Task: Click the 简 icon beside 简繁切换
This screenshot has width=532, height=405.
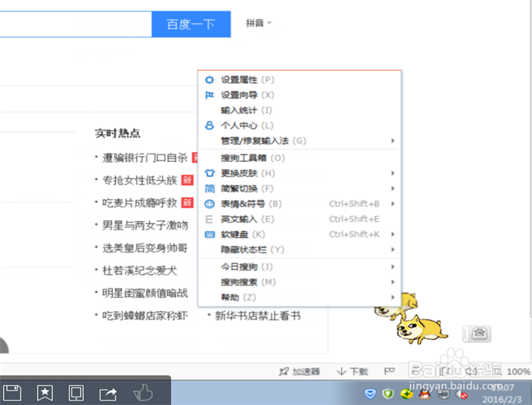Action: click(210, 188)
